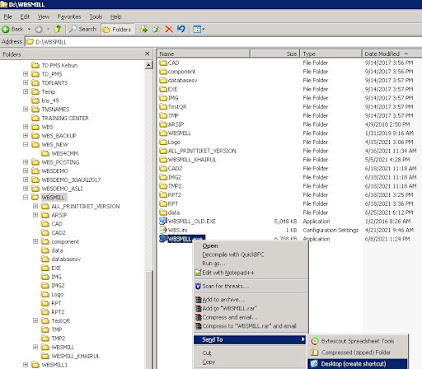Expand the component subfolder node in tree
Screen dimensions: 422x369
(35, 241)
